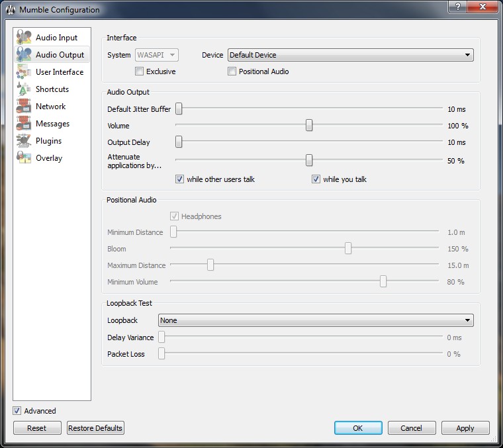Image resolution: width=503 pixels, height=448 pixels.
Task: Open the Device 'Default Device' dropdown
Action: tap(350, 55)
